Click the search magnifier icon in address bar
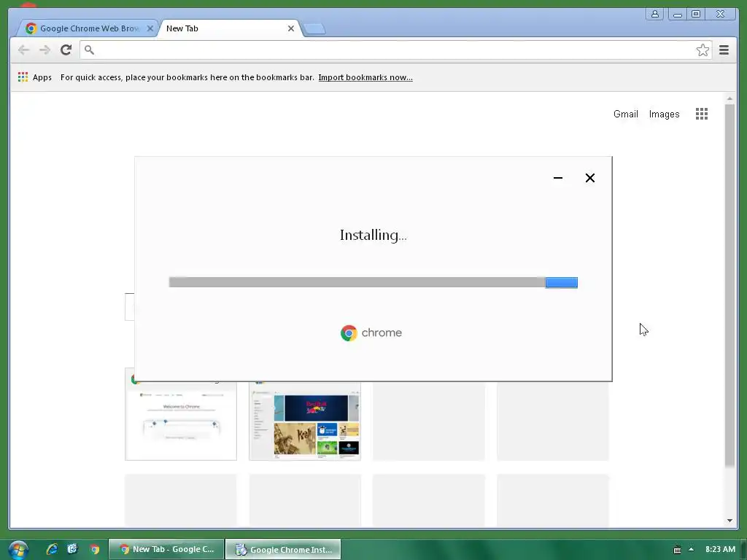 click(89, 50)
